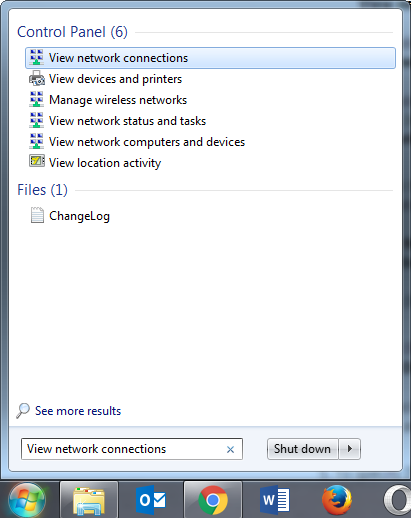Expand the Shut down options arrow
Image resolution: width=411 pixels, height=518 pixels.
coord(350,449)
